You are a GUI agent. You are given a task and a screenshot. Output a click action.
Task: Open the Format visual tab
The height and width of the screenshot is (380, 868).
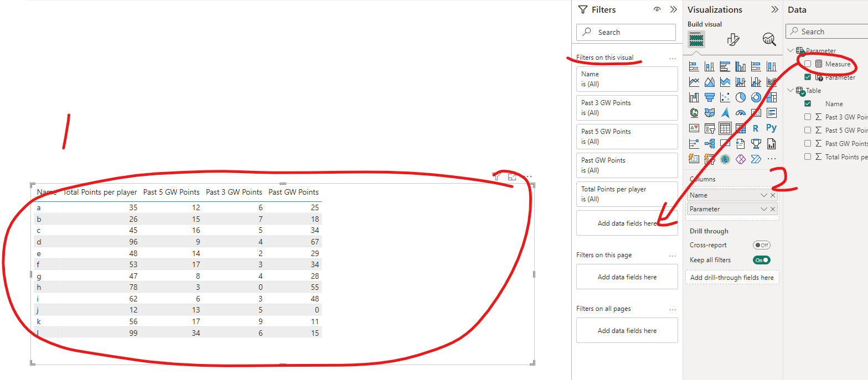[733, 39]
